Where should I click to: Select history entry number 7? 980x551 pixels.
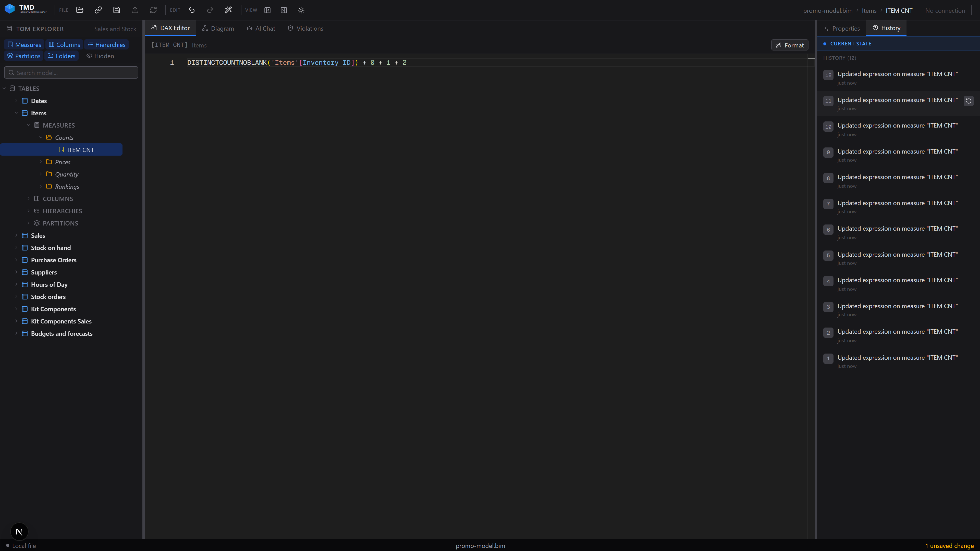point(899,206)
